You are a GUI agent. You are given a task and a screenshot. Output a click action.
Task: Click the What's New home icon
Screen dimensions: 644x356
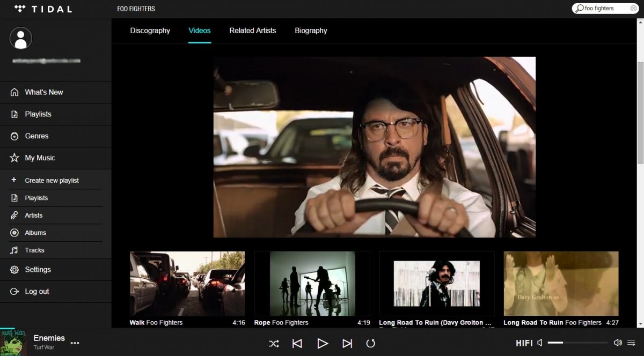pyautogui.click(x=14, y=92)
